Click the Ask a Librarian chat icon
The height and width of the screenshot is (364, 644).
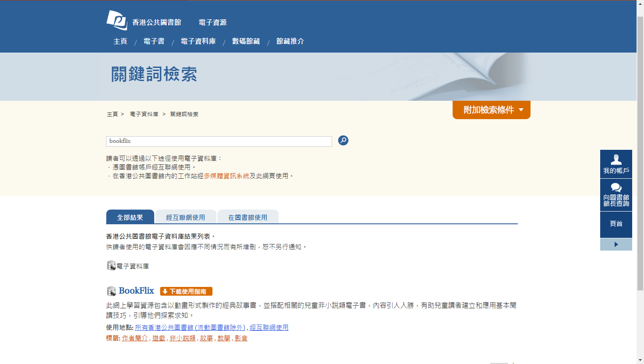(x=616, y=187)
